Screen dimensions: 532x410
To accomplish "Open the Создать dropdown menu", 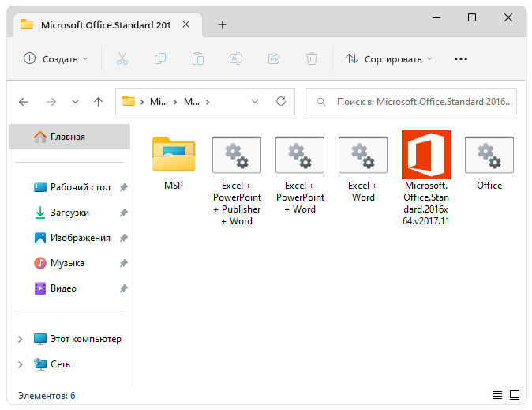I will click(x=56, y=58).
